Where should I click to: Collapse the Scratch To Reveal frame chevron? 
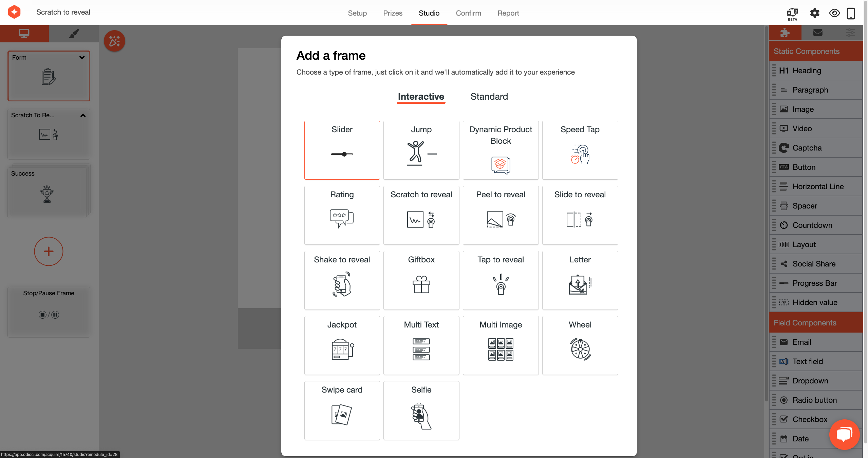(x=83, y=115)
